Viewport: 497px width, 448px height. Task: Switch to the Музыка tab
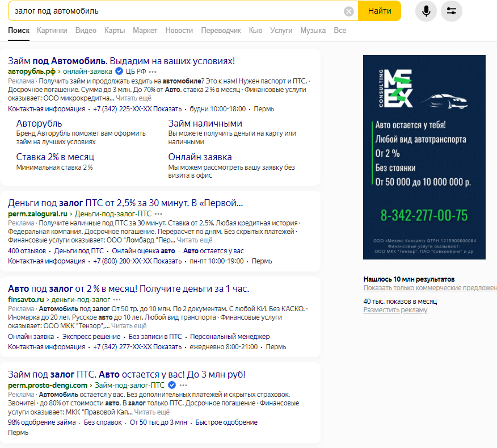point(313,31)
